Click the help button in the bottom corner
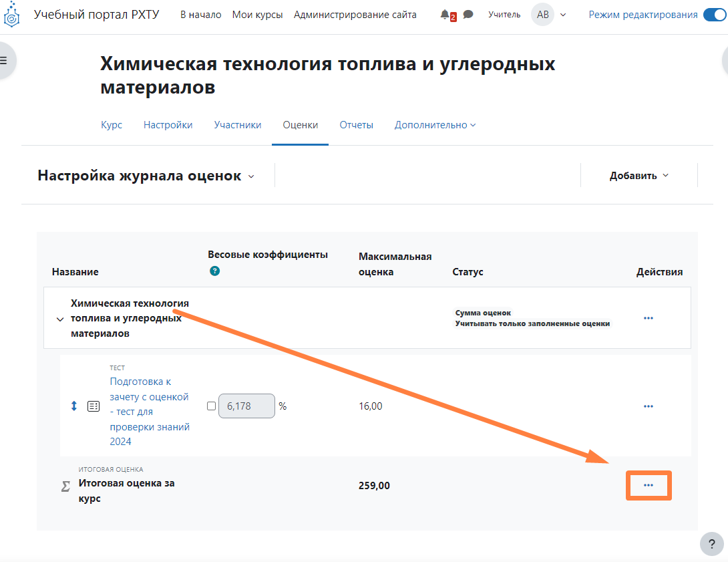Viewport: 728px width, 562px height. point(711,543)
